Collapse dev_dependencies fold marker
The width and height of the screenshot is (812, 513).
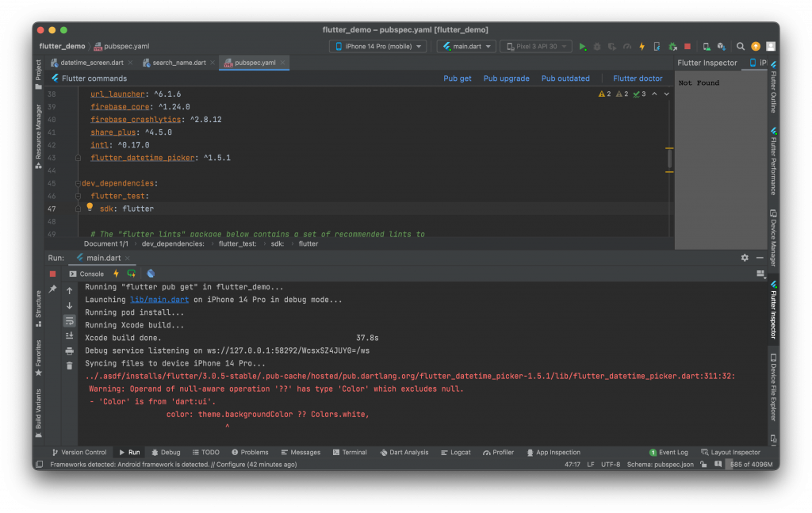(x=78, y=183)
